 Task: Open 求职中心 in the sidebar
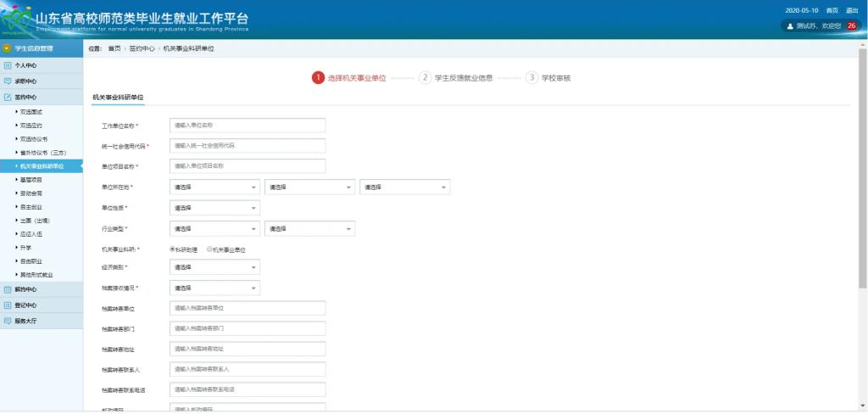(42, 81)
